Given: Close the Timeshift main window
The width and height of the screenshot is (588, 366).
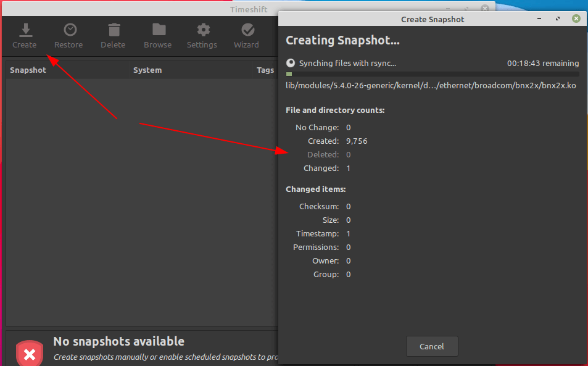Looking at the screenshot, I should click(485, 8).
